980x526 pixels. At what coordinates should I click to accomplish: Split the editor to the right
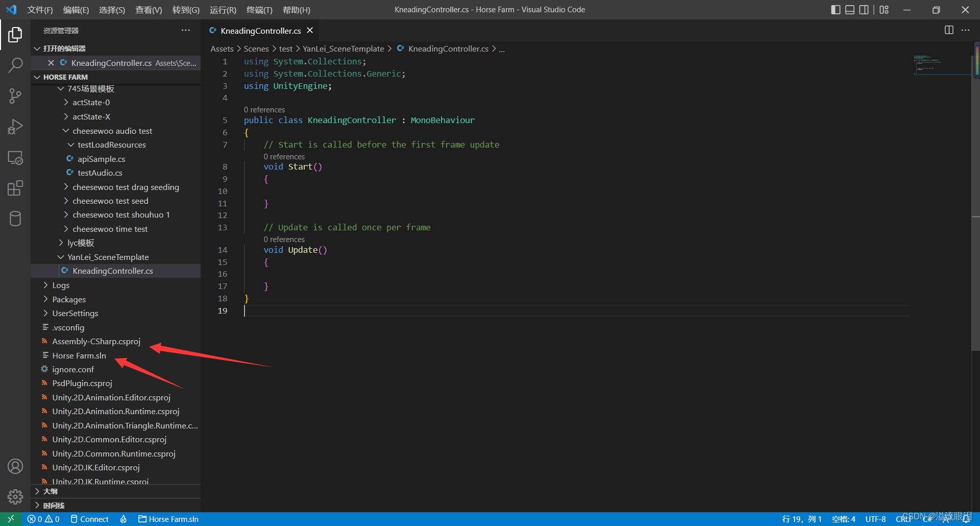coord(949,30)
